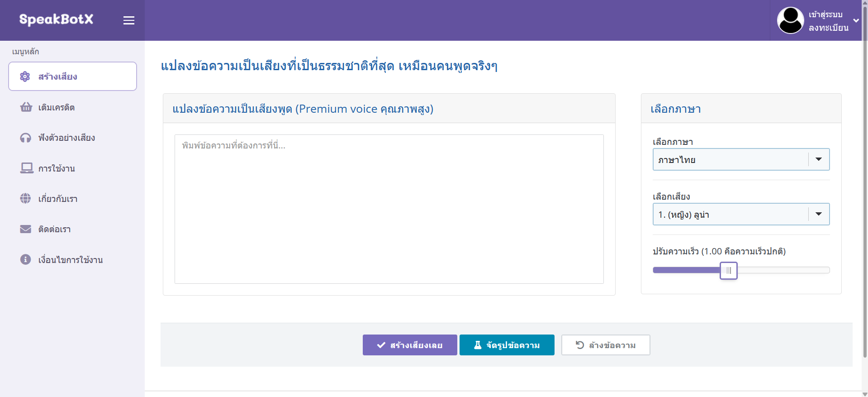Click the globe icon for เกี่ยวกับเรา
Screen dimensions: 868x397
pyautogui.click(x=25, y=199)
